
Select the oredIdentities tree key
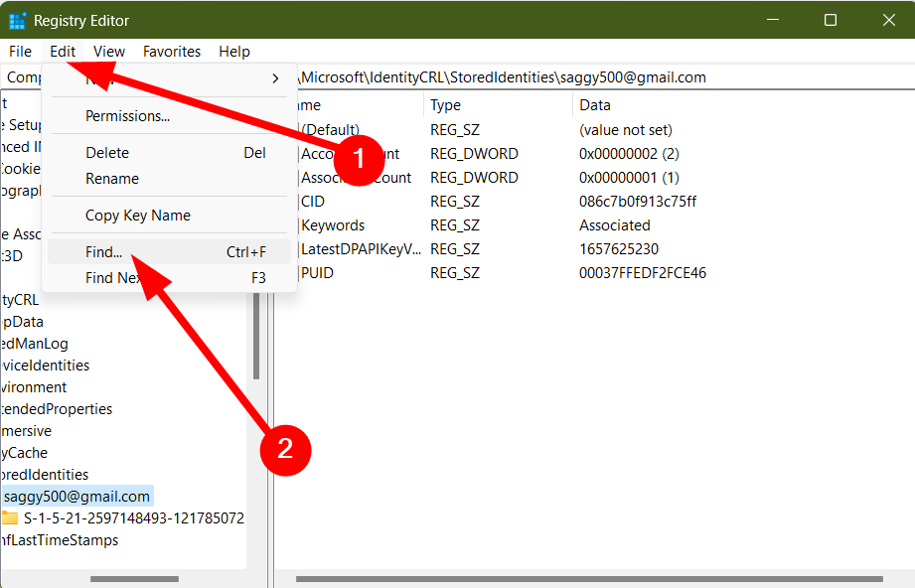(45, 474)
